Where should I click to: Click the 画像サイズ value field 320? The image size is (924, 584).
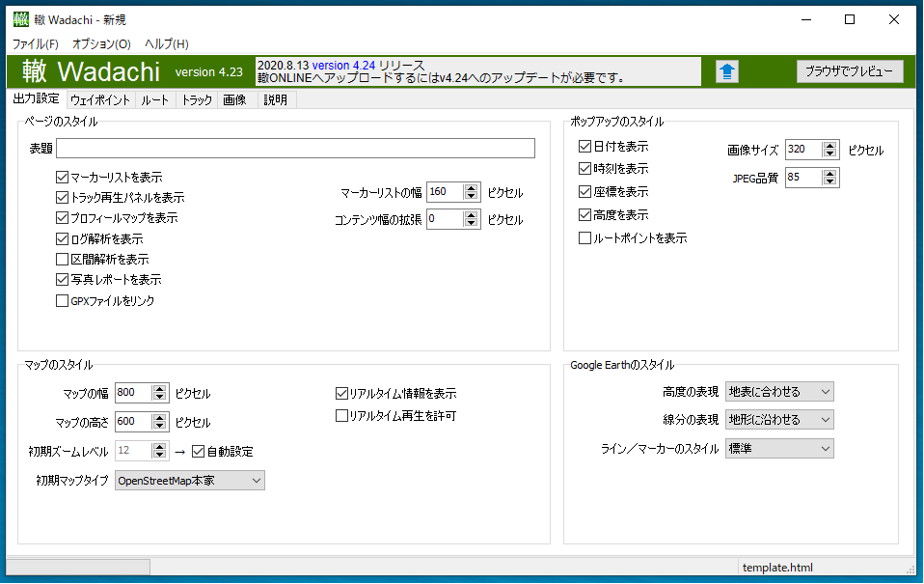(x=803, y=150)
